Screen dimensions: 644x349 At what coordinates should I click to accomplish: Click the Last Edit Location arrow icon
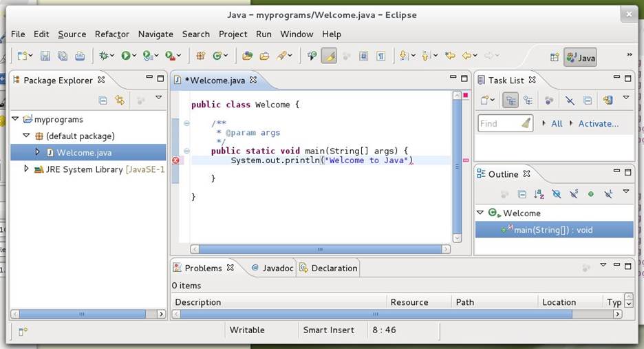450,56
